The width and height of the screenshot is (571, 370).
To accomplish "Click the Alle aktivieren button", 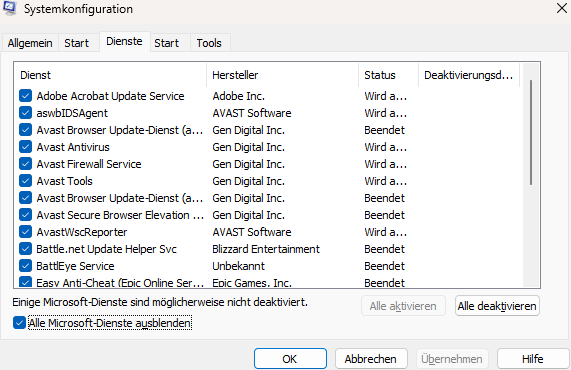I will tap(403, 306).
